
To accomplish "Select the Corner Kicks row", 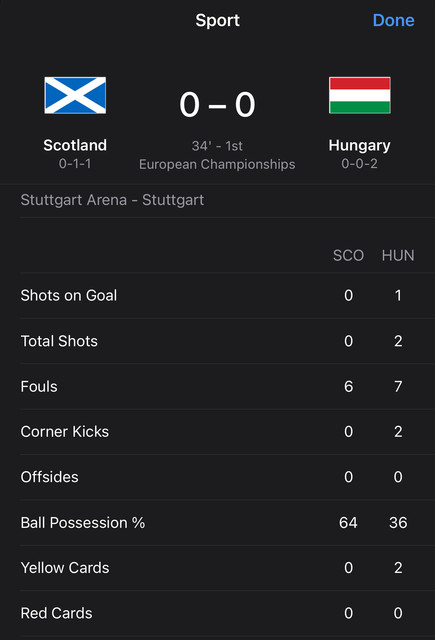I will [x=227, y=432].
